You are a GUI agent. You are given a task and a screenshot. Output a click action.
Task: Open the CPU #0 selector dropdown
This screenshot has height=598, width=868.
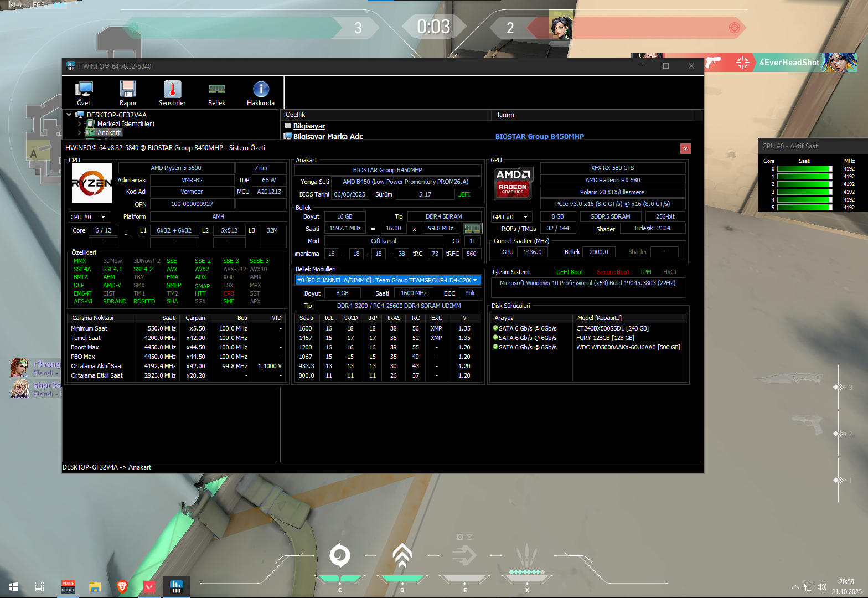coord(89,217)
